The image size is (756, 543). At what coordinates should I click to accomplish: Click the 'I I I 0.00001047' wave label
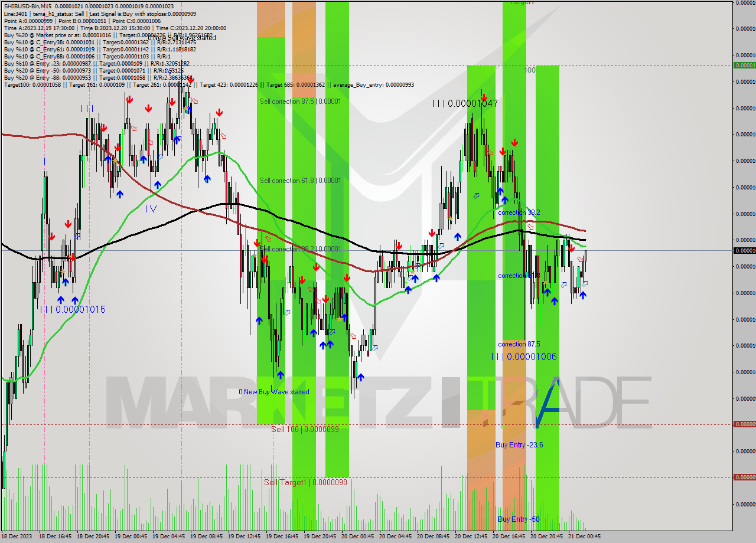click(x=465, y=103)
